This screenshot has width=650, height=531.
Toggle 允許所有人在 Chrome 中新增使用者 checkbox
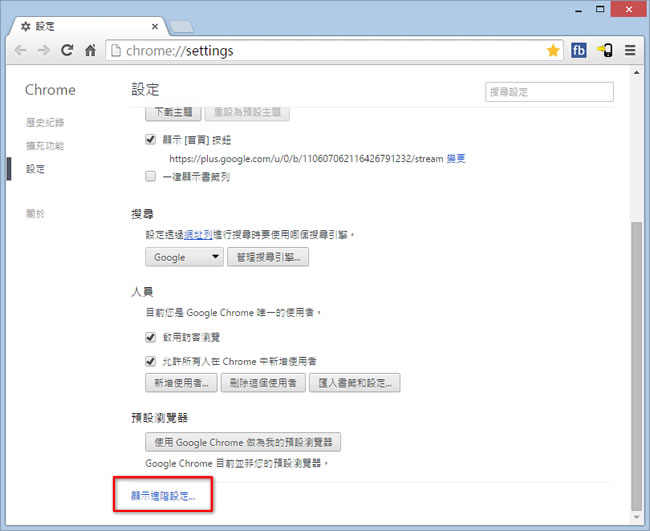point(150,361)
